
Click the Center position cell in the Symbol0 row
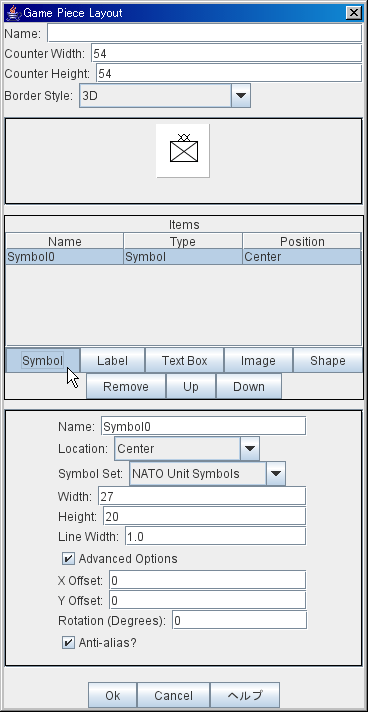[x=302, y=257]
